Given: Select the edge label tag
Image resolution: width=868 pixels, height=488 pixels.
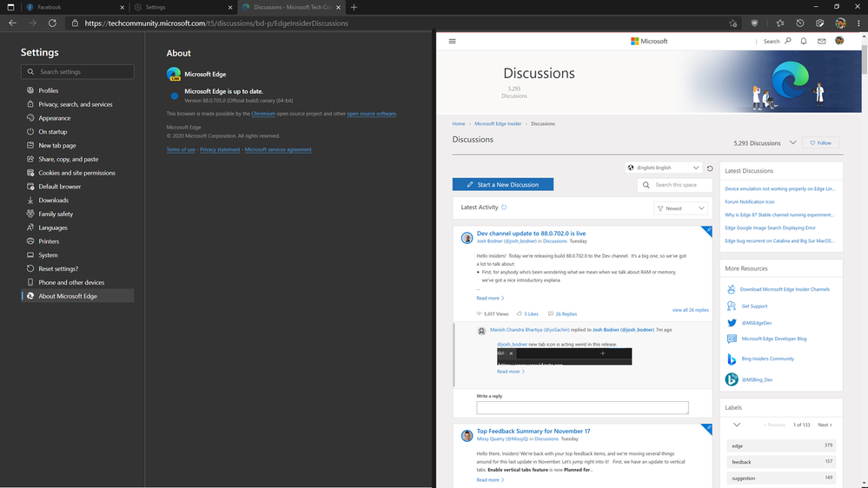Looking at the screenshot, I should click(x=781, y=445).
